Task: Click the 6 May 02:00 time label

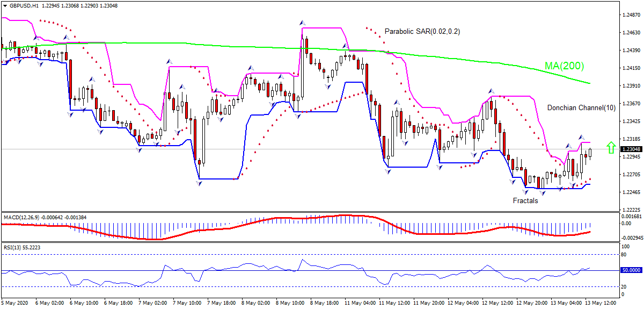Action: pos(49,303)
